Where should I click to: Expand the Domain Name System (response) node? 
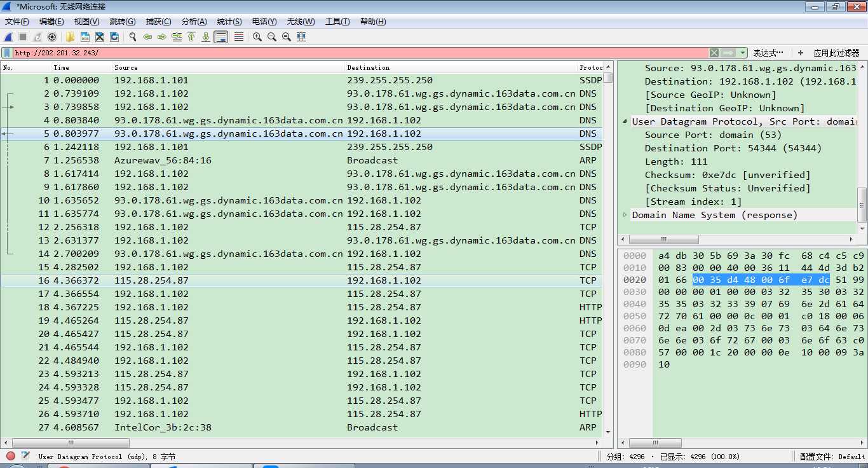(x=625, y=215)
